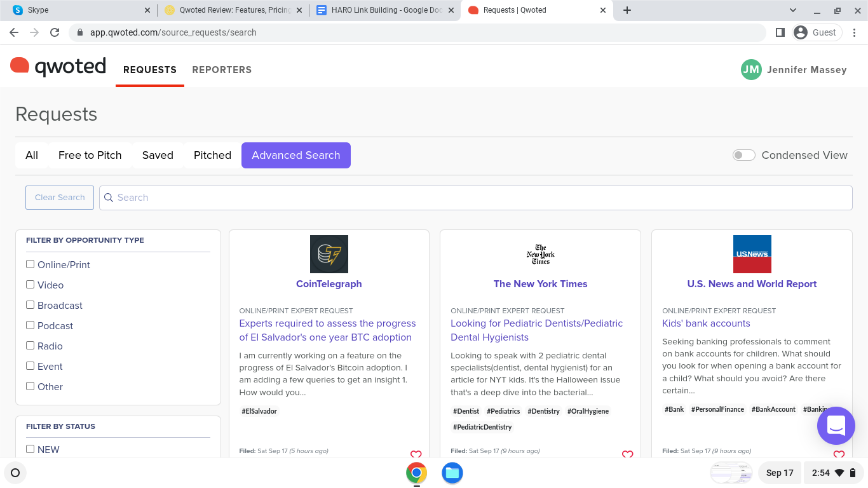Click the Clear Search button
This screenshot has height=488, width=868.
[x=60, y=198]
